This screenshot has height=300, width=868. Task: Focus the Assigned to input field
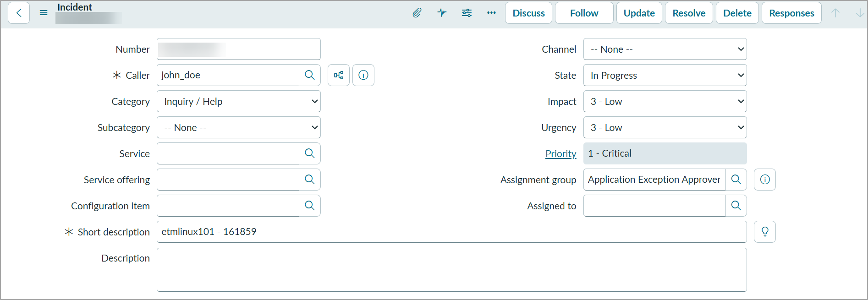click(654, 206)
